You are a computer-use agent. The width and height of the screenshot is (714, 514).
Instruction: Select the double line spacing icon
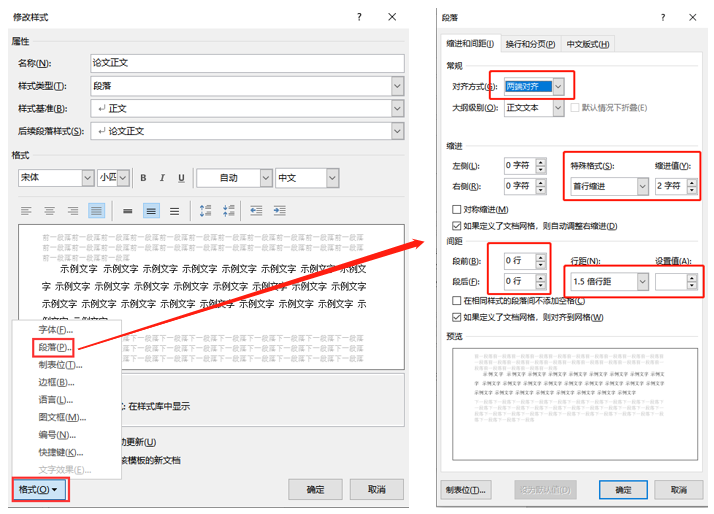click(174, 211)
